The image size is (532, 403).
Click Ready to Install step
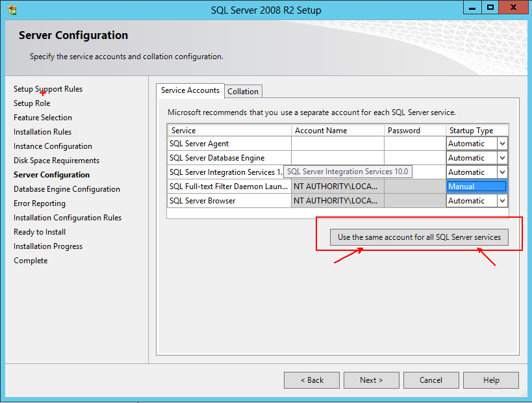tap(40, 232)
